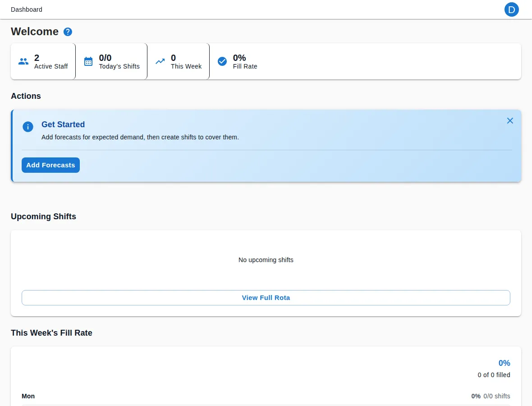Viewport: 532px width, 406px height.
Task: Click the 0/0 shifts value for Mon
Action: 497,396
